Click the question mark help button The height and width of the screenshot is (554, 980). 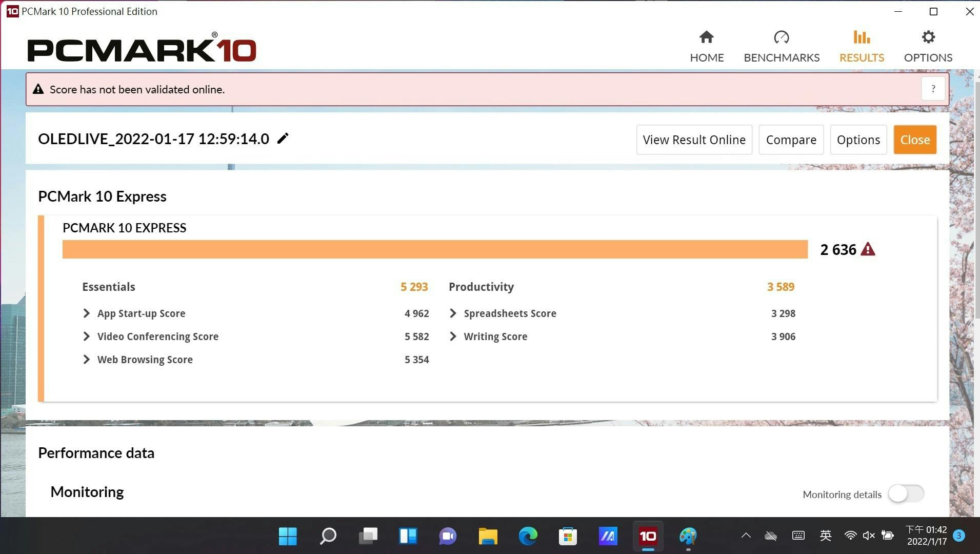point(933,89)
